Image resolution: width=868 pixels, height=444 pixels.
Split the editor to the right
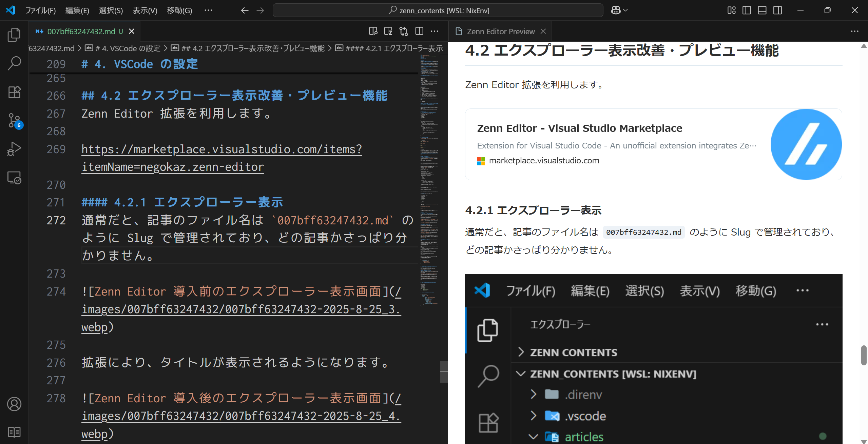[419, 31]
